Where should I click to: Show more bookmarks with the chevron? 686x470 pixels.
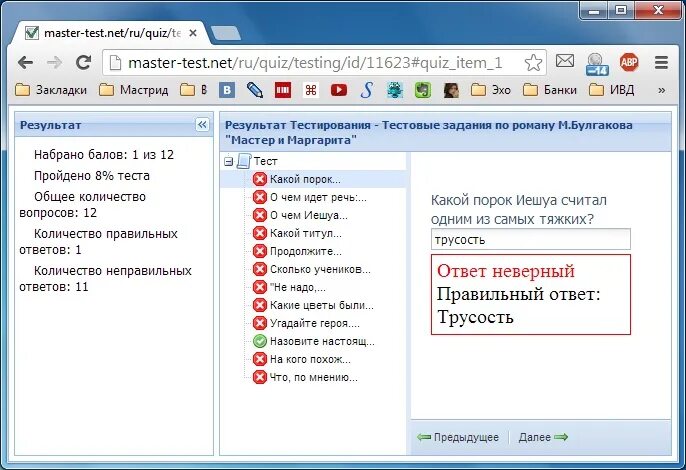661,90
